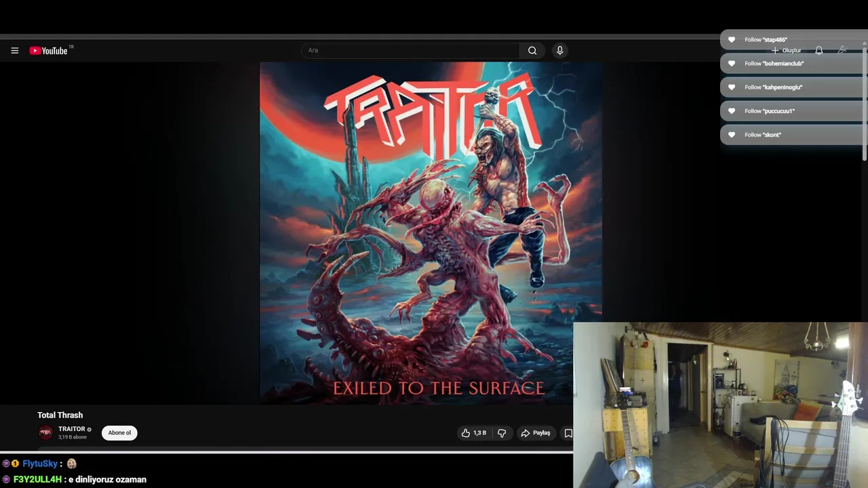The height and width of the screenshot is (488, 868).
Task: Click the Ara search input field
Action: pyautogui.click(x=411, y=50)
